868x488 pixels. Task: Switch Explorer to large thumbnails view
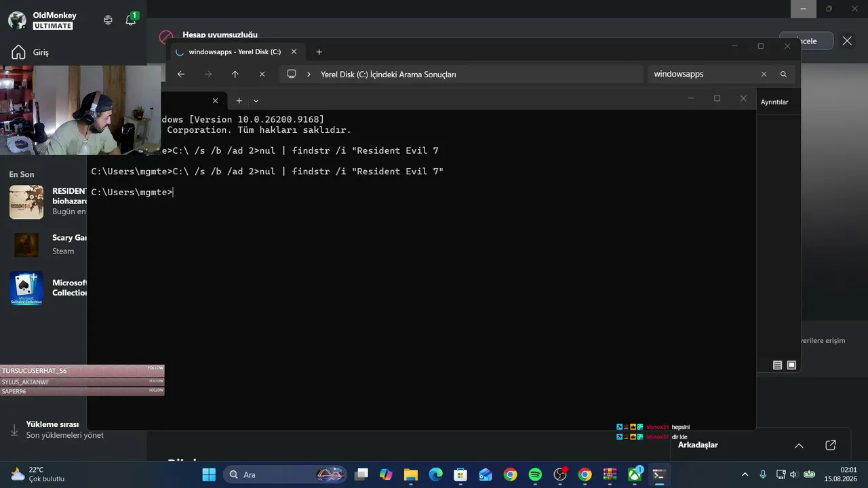coord(791,365)
